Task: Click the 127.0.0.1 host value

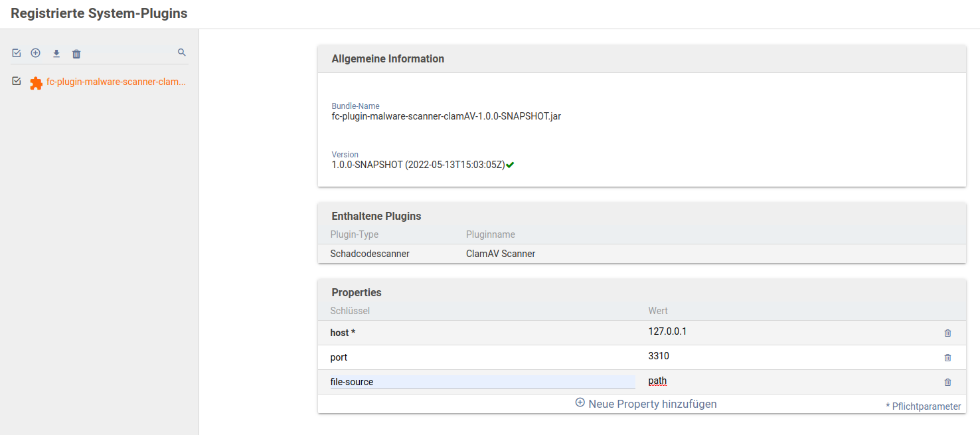Action: click(x=667, y=331)
